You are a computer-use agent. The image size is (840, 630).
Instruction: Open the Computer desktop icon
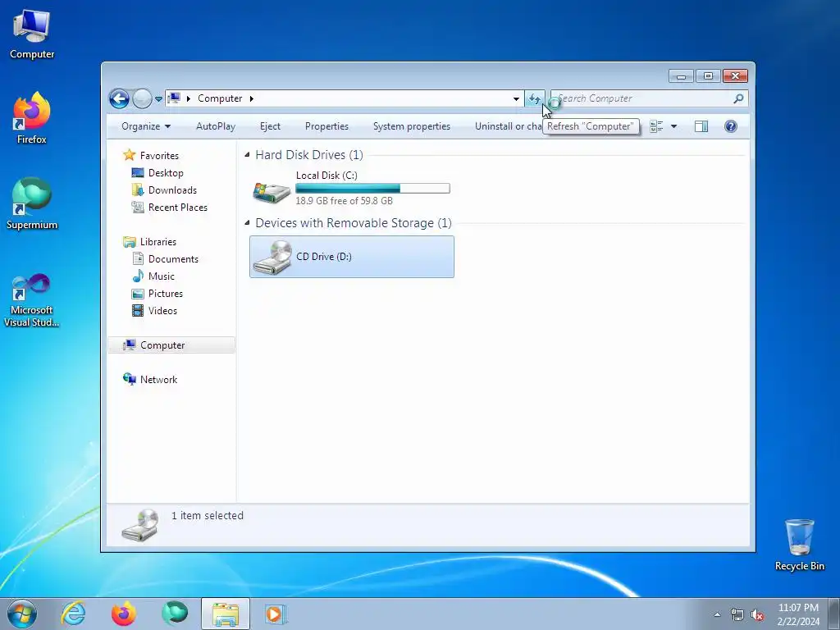(x=32, y=34)
